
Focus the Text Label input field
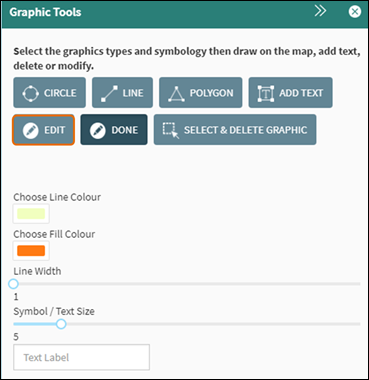pos(81,357)
